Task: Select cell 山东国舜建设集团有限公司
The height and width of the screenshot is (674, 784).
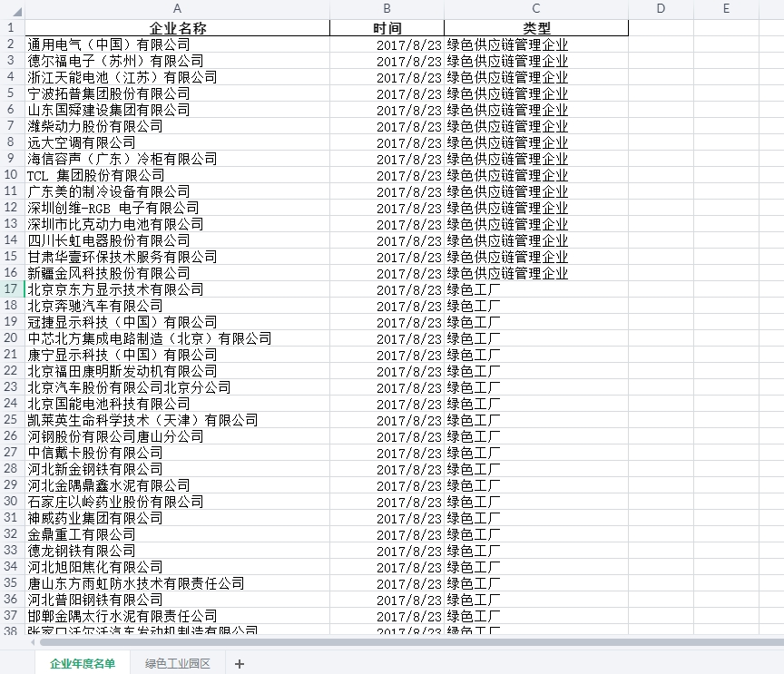Action: coord(178,110)
